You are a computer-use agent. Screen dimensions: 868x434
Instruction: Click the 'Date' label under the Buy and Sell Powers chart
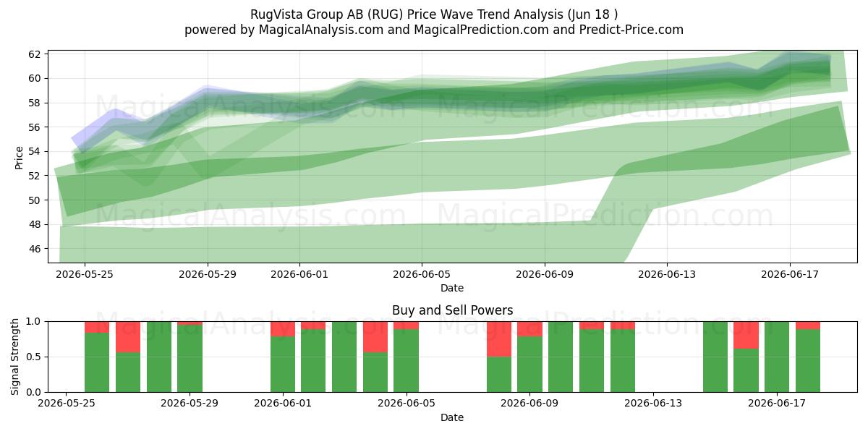452,417
